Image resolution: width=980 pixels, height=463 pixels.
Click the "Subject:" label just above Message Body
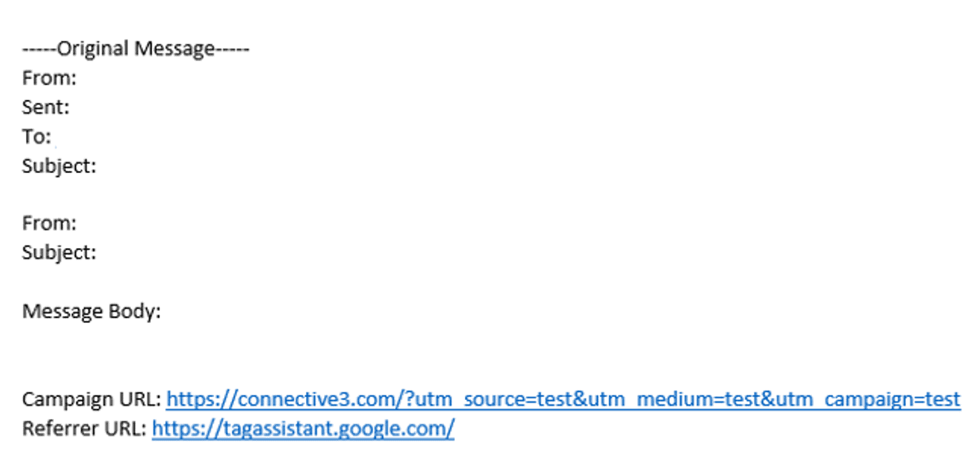tap(59, 253)
